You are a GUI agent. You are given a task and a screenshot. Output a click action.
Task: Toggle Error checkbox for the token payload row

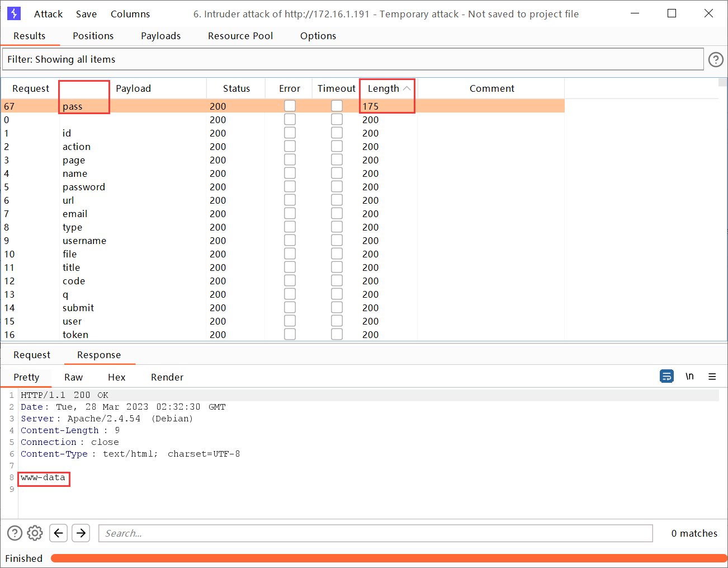click(x=290, y=334)
